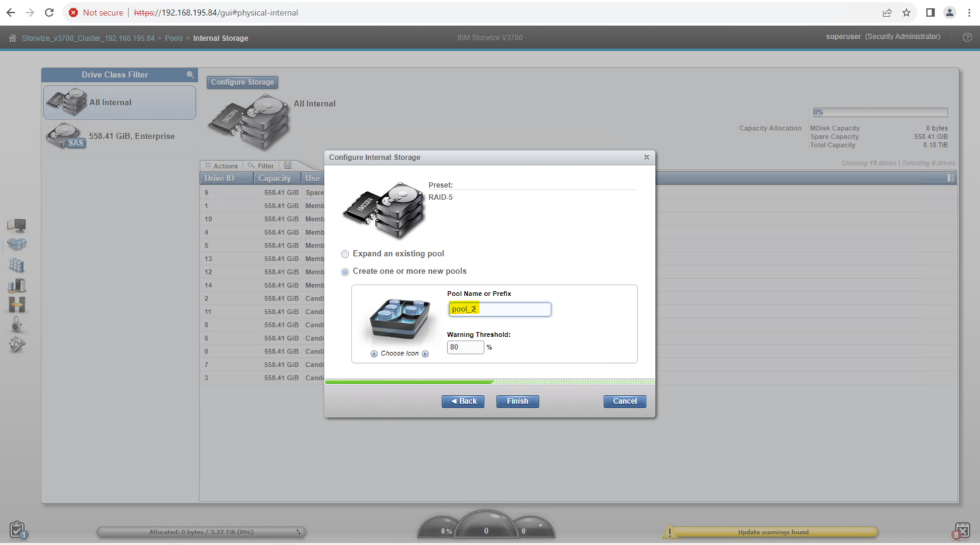The width and height of the screenshot is (980, 545).
Task: Open the Settings gear icon
Action: pos(17,345)
